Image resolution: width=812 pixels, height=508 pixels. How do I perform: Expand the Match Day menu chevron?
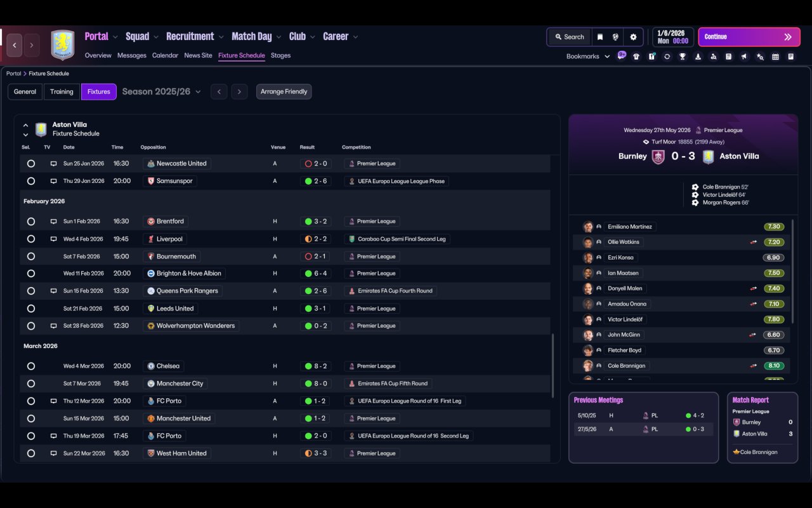pyautogui.click(x=278, y=37)
